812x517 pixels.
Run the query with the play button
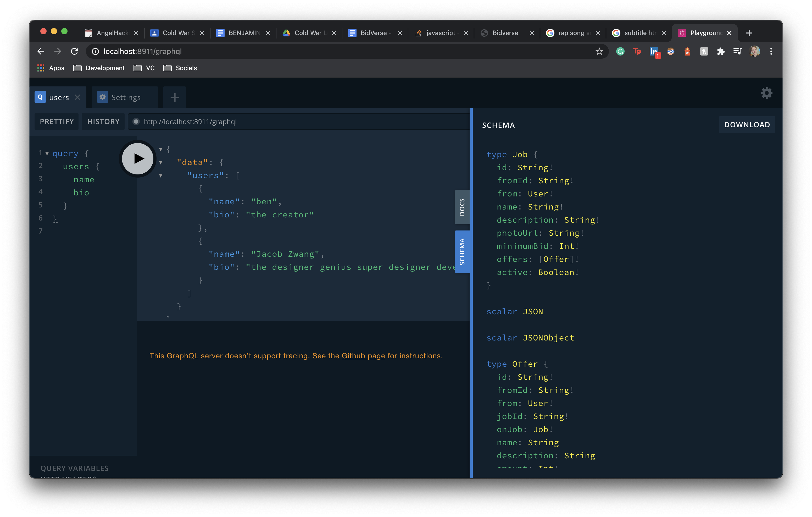pyautogui.click(x=138, y=159)
